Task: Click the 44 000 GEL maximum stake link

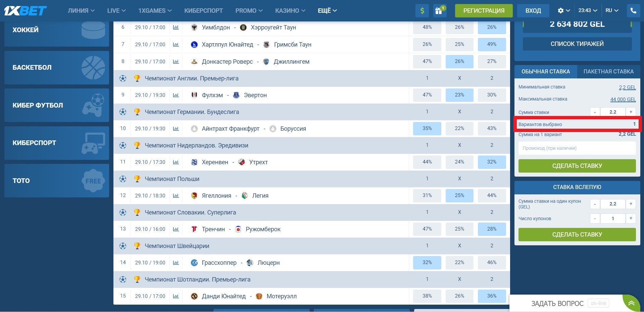Action: [x=623, y=99]
